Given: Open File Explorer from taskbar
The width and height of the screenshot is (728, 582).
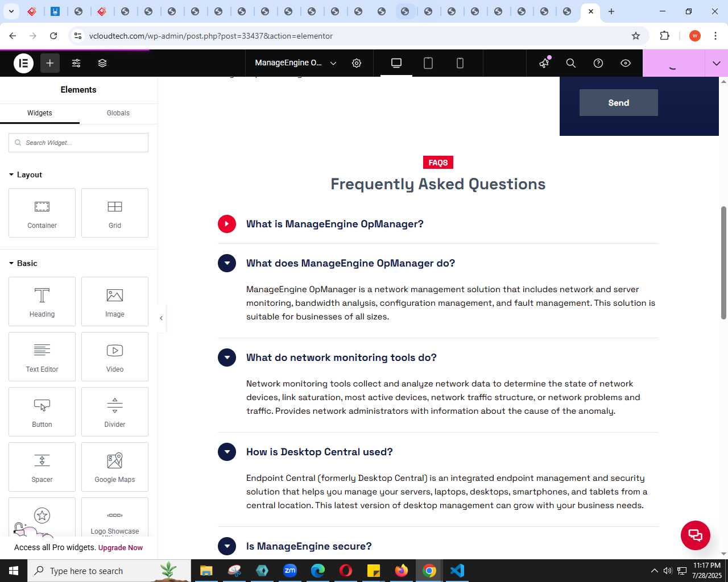Looking at the screenshot, I should click(206, 571).
